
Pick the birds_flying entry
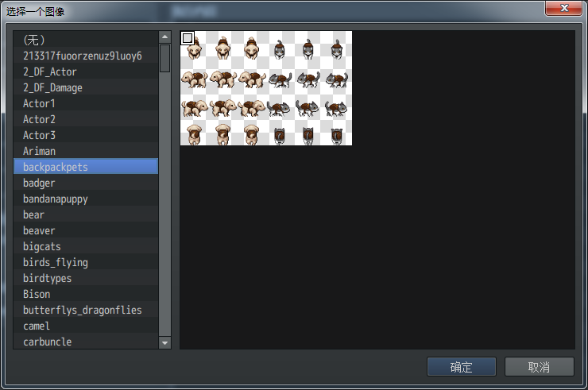click(x=86, y=262)
